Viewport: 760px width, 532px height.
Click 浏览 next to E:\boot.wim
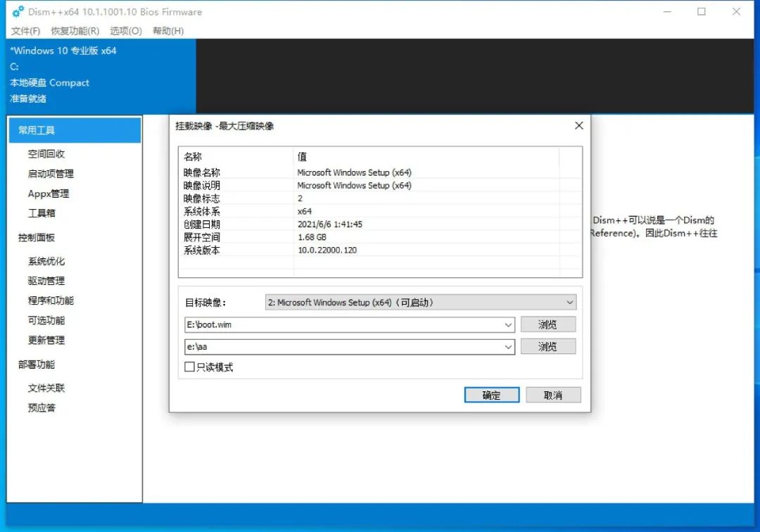[x=548, y=324]
